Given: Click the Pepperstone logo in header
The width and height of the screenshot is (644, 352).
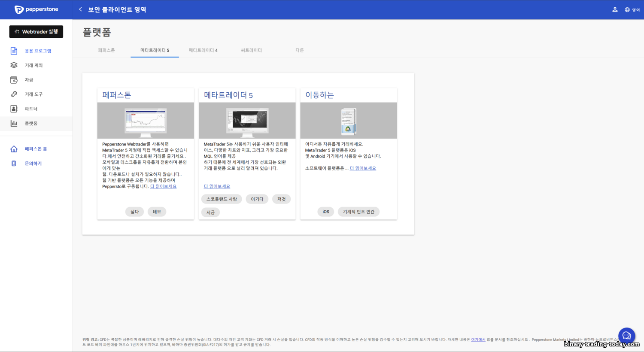Looking at the screenshot, I should pyautogui.click(x=36, y=9).
